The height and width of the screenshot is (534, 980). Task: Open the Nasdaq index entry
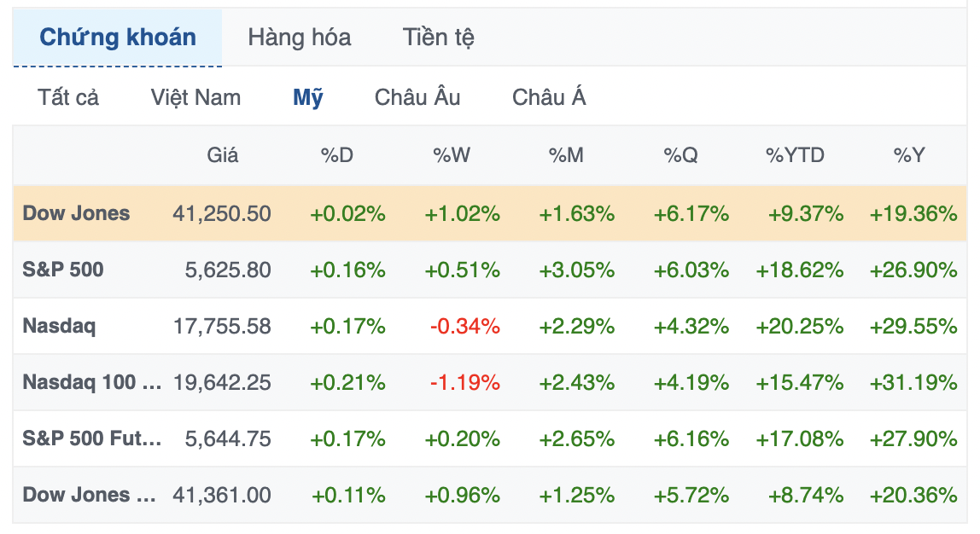[x=59, y=326]
